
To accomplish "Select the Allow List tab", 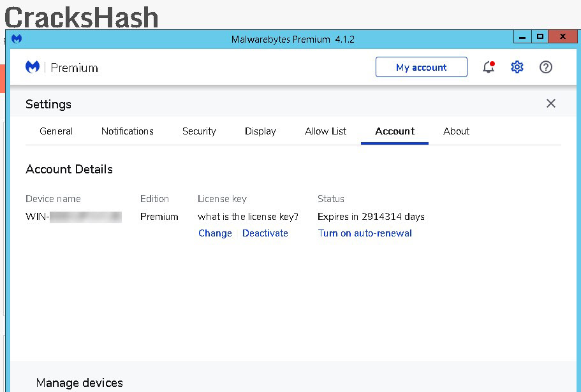I will coord(325,131).
